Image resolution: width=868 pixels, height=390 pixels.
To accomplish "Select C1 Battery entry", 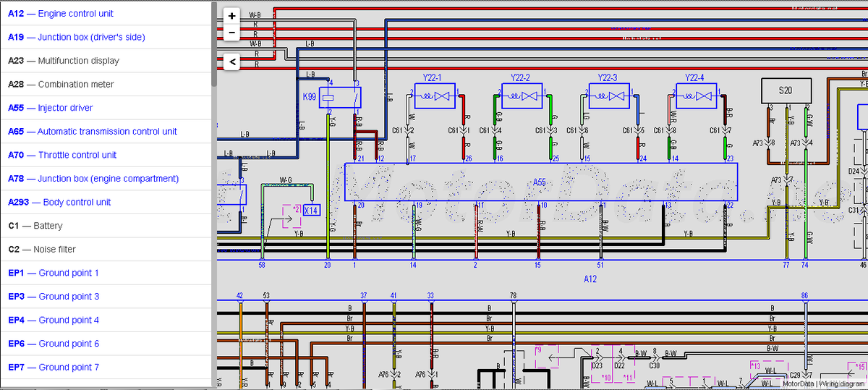I will click(x=35, y=226).
